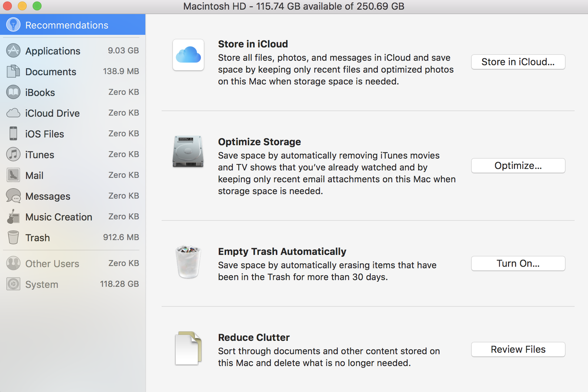Click the Recommendations lightbulb icon
The height and width of the screenshot is (392, 588).
coord(13,25)
